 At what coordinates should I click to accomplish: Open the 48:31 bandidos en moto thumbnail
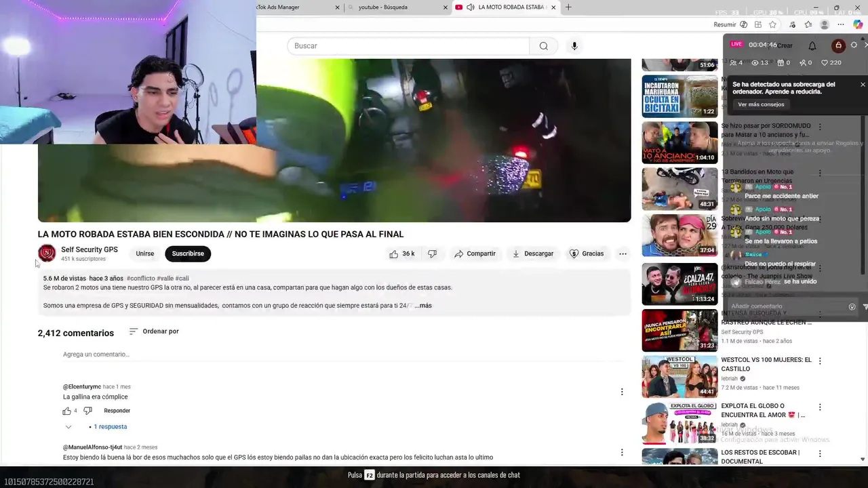[x=679, y=188]
